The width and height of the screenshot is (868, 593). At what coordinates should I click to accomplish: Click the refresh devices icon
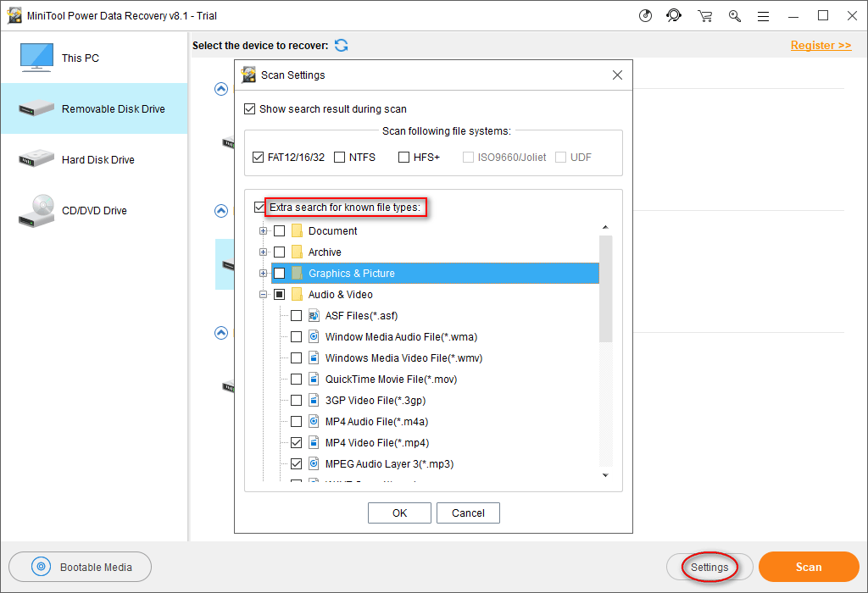pos(342,46)
